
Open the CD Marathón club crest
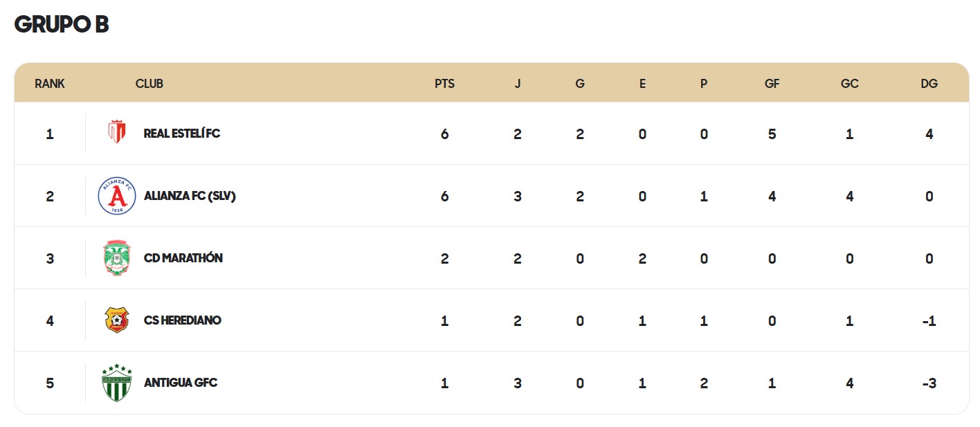point(117,258)
